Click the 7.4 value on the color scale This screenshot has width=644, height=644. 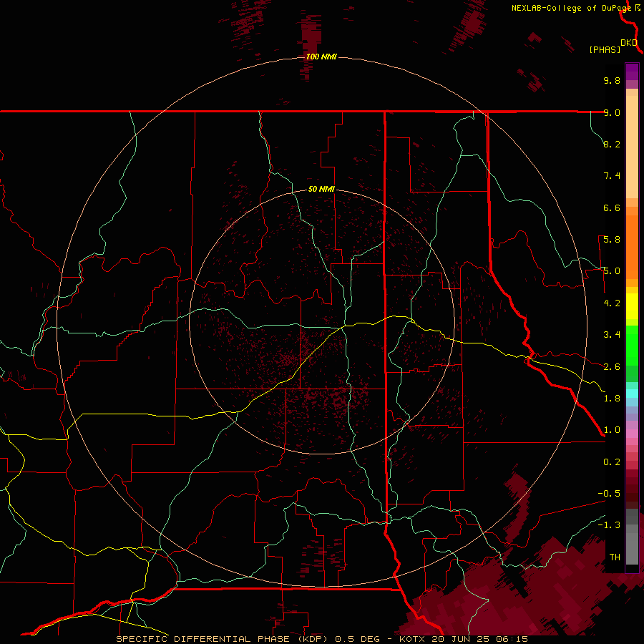pos(612,176)
